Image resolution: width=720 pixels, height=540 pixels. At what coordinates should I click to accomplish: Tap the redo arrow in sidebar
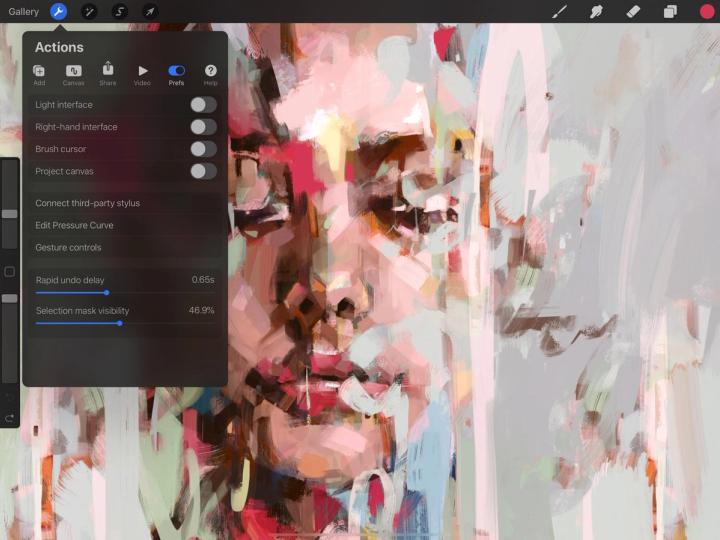pyautogui.click(x=9, y=418)
